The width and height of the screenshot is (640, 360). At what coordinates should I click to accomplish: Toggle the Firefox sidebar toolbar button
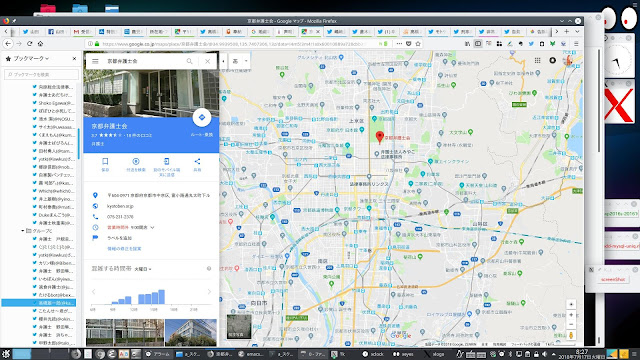478,44
